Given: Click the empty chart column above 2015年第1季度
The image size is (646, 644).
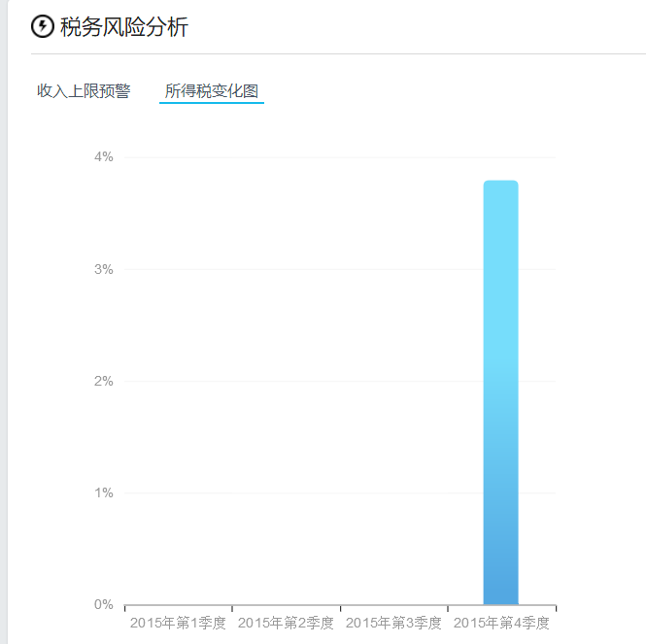Looking at the screenshot, I should point(179,389).
